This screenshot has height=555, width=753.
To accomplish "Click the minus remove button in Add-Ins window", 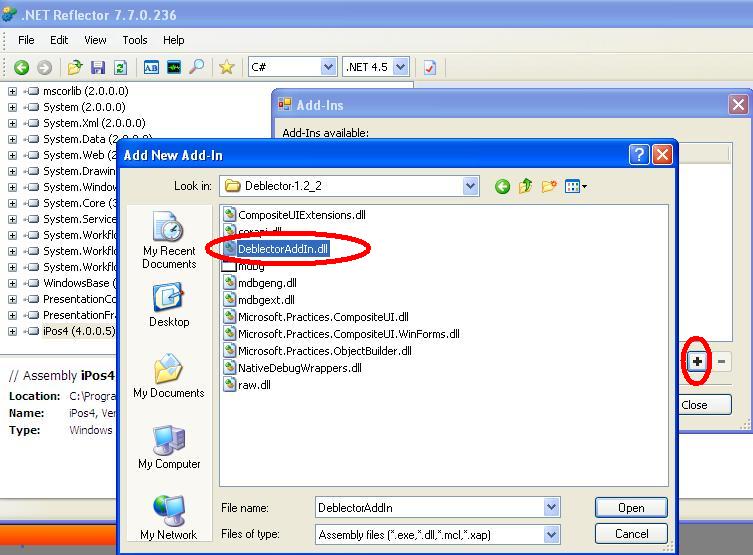I will pos(721,361).
